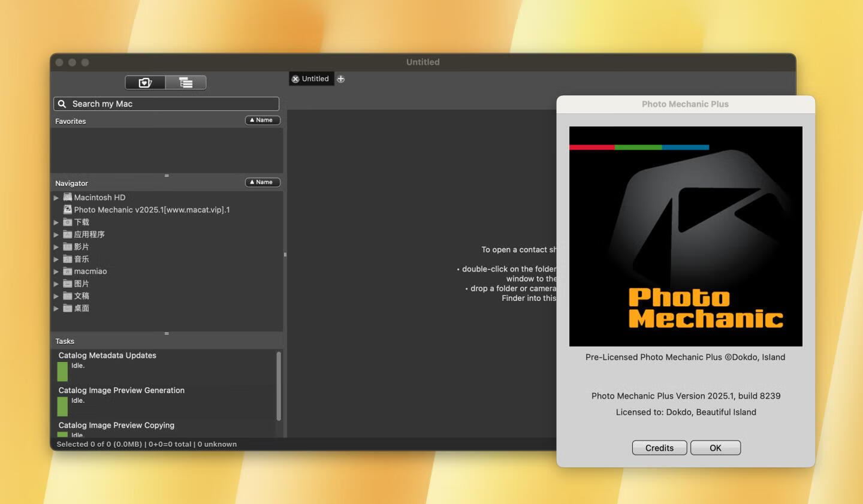Expand the 影片 folder node
The width and height of the screenshot is (863, 504).
click(x=56, y=247)
